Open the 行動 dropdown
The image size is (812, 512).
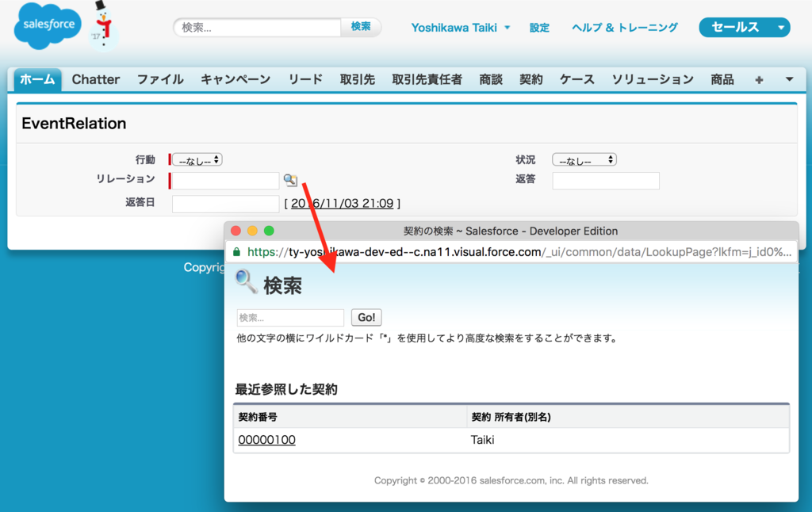(x=197, y=160)
